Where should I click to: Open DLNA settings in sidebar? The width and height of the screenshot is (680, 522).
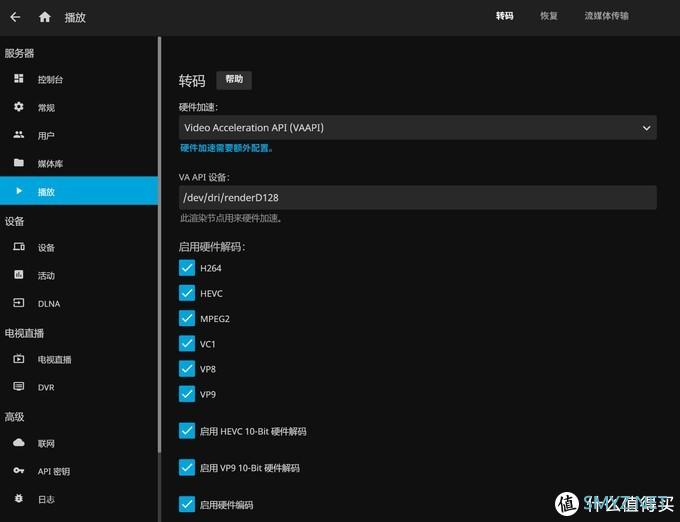pos(79,303)
